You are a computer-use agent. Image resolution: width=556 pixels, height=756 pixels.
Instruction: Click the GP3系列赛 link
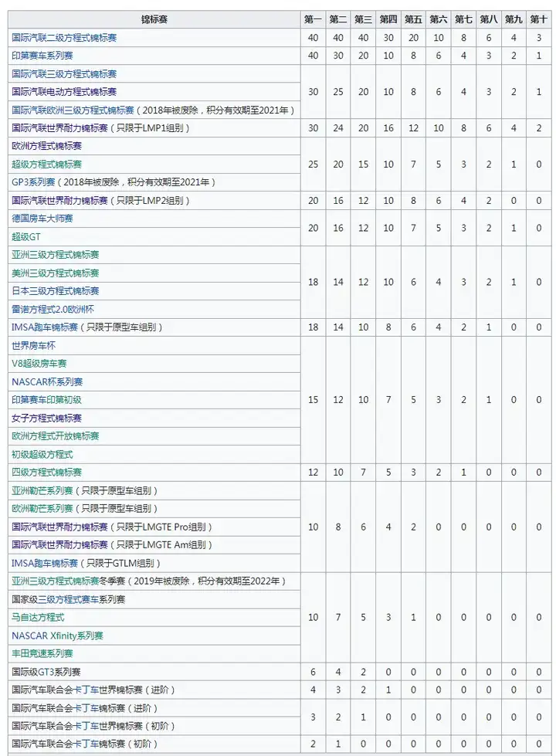click(x=34, y=182)
